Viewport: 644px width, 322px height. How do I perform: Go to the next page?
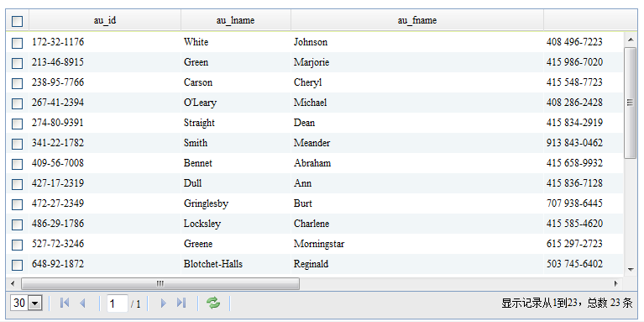pos(164,304)
